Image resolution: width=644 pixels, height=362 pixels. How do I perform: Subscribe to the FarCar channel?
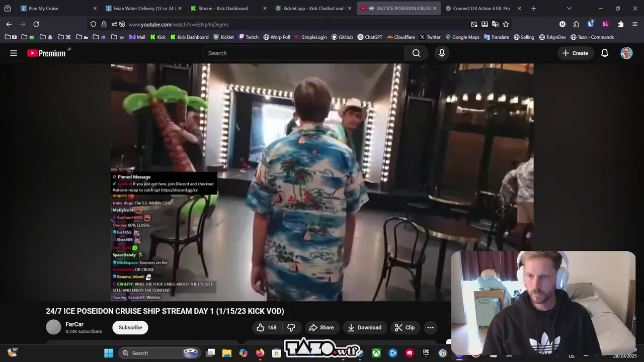[130, 327]
